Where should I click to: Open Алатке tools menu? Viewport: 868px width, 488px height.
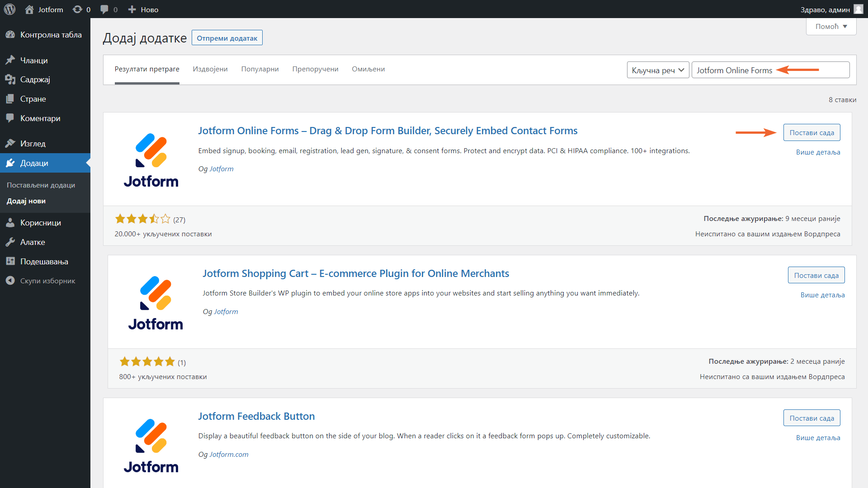[33, 242]
